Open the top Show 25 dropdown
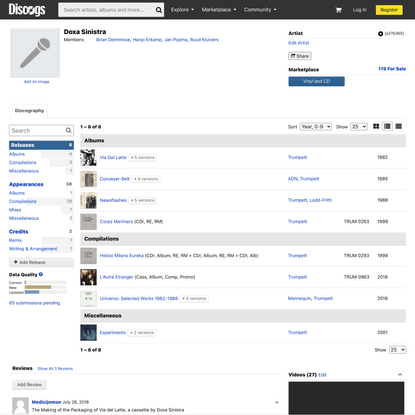 [359, 127]
